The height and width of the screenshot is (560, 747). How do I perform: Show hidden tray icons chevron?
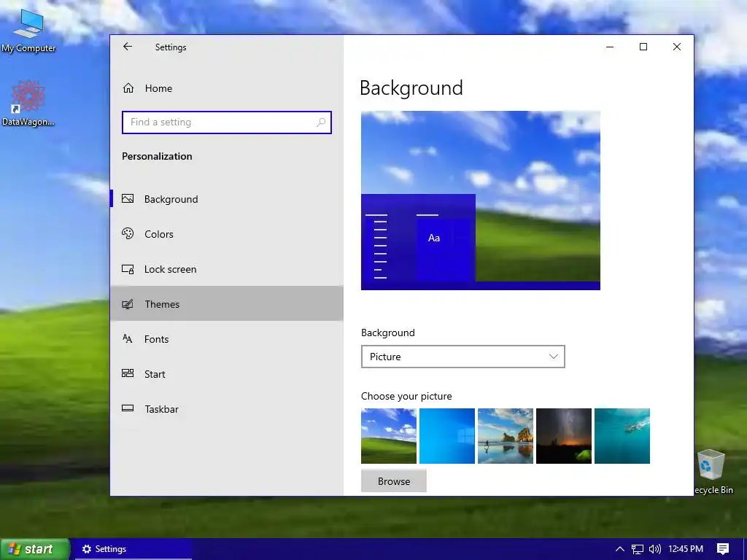tap(620, 549)
